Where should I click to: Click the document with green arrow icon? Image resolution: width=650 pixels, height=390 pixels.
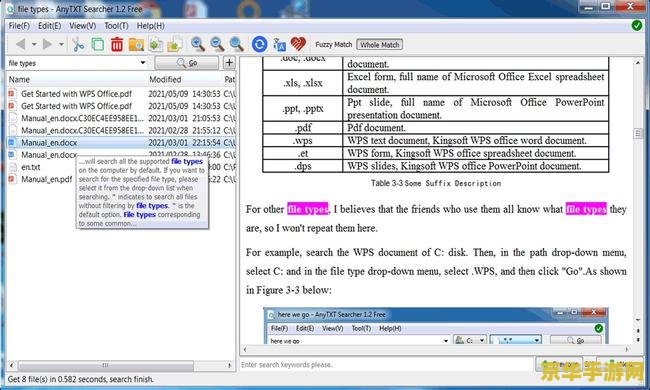click(156, 44)
